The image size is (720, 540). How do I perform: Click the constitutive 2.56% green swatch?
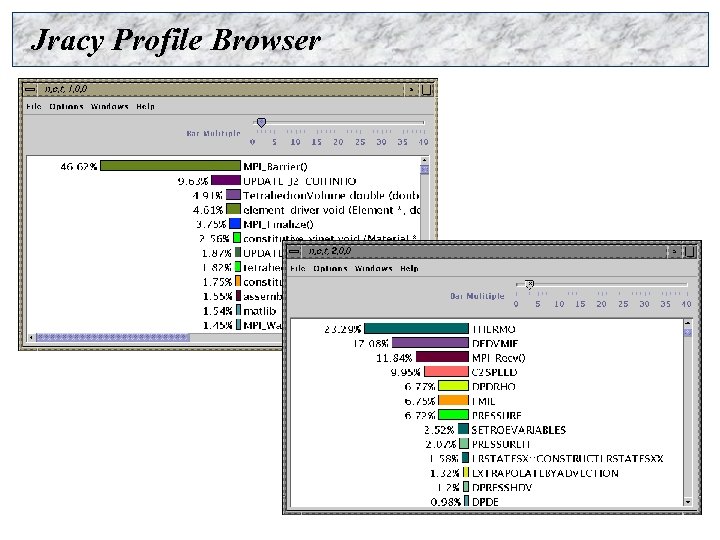point(237,238)
